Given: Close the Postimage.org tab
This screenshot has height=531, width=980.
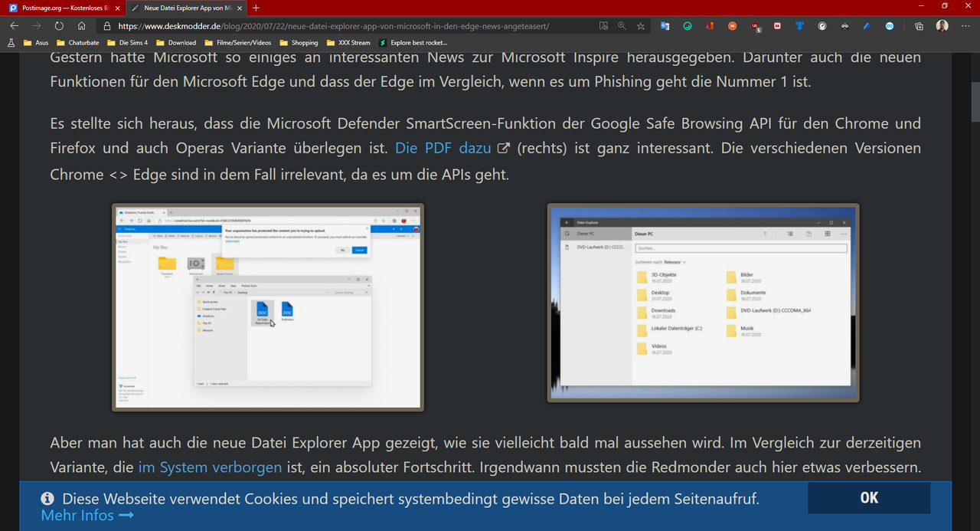Looking at the screenshot, I should (116, 7).
